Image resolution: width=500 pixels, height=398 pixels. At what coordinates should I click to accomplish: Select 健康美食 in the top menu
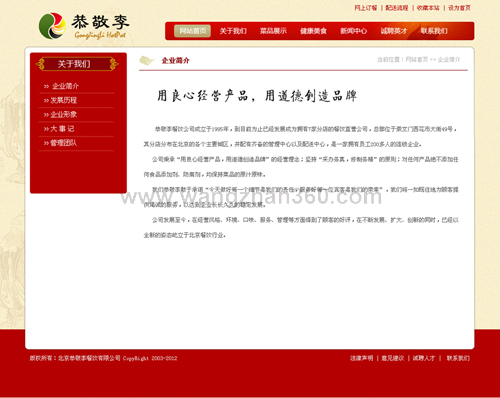tap(313, 31)
